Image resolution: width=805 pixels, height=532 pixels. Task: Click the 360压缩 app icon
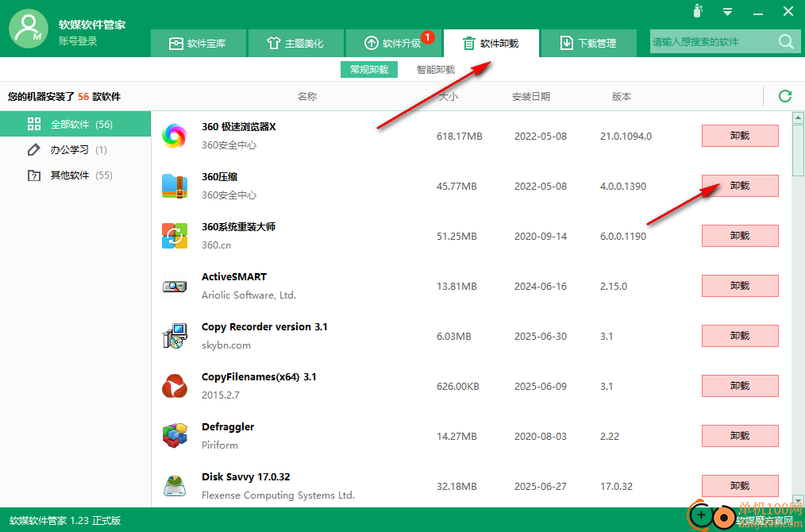(x=175, y=186)
